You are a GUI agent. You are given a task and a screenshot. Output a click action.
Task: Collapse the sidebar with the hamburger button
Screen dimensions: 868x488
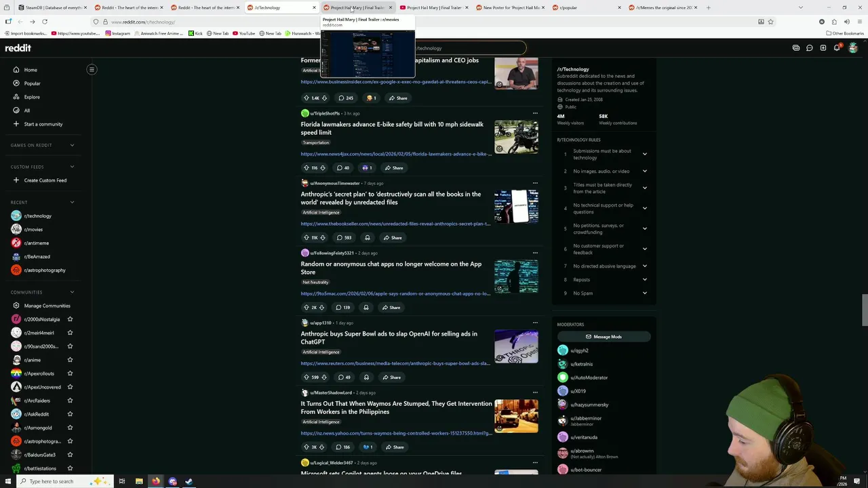coord(92,69)
